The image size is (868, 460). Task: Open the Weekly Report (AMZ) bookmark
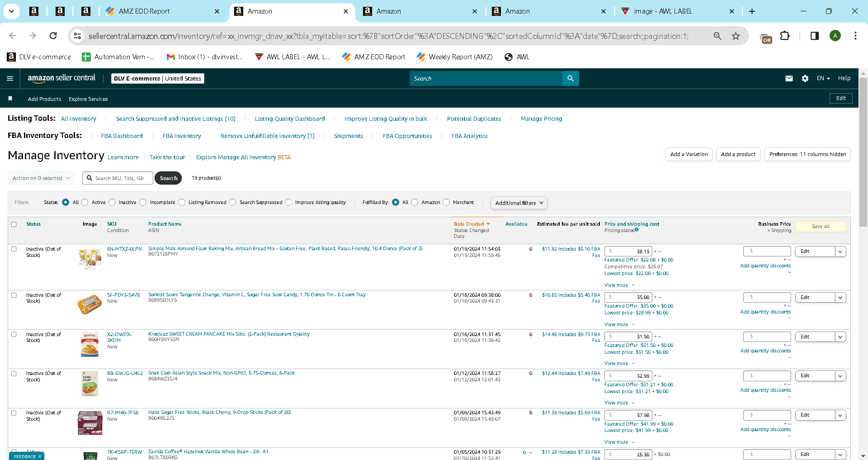(x=455, y=57)
